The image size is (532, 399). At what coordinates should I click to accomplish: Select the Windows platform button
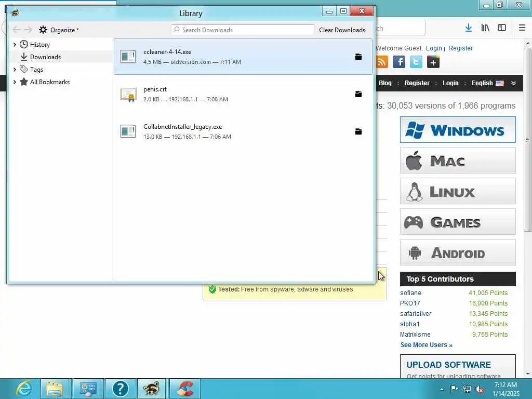tap(458, 129)
